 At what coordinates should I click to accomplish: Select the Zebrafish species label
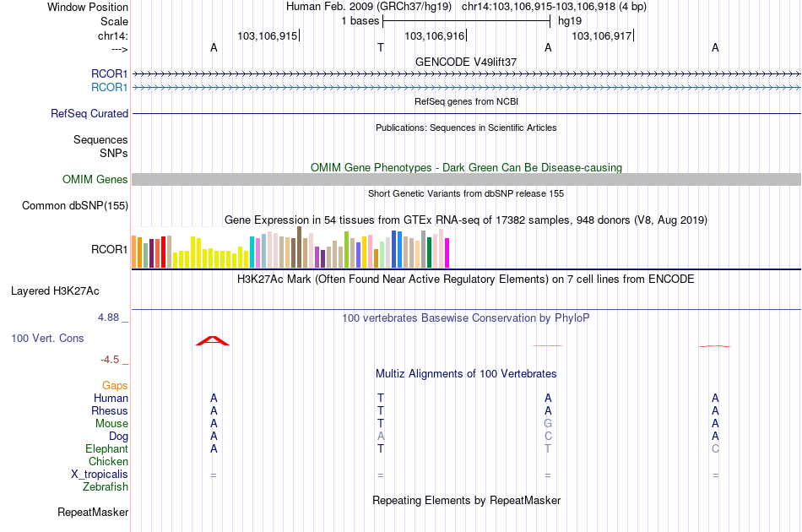tap(106, 487)
